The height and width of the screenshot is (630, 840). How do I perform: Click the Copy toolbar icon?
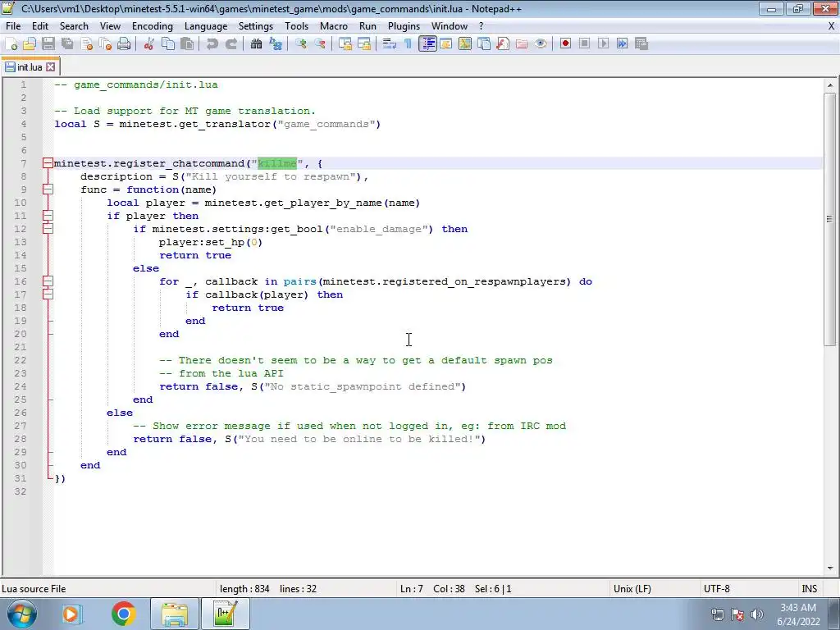[167, 44]
